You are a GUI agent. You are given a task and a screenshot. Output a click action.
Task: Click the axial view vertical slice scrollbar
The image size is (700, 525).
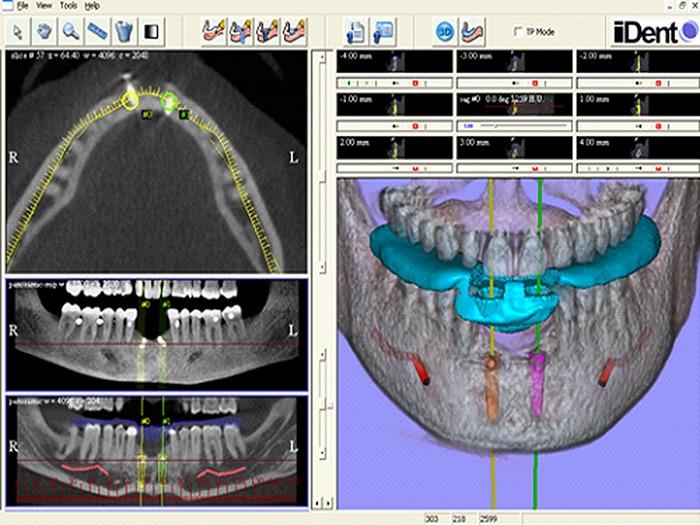(322, 162)
